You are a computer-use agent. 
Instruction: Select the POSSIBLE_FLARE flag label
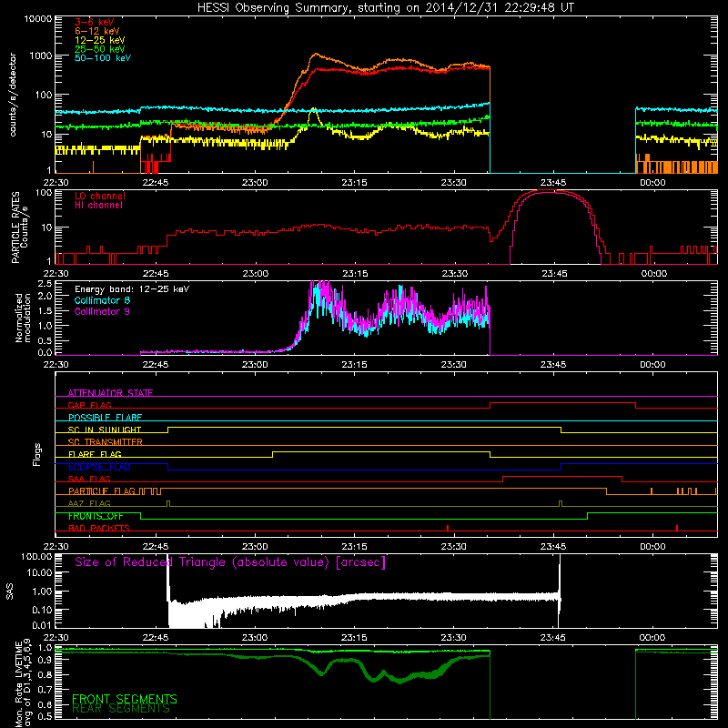105,418
